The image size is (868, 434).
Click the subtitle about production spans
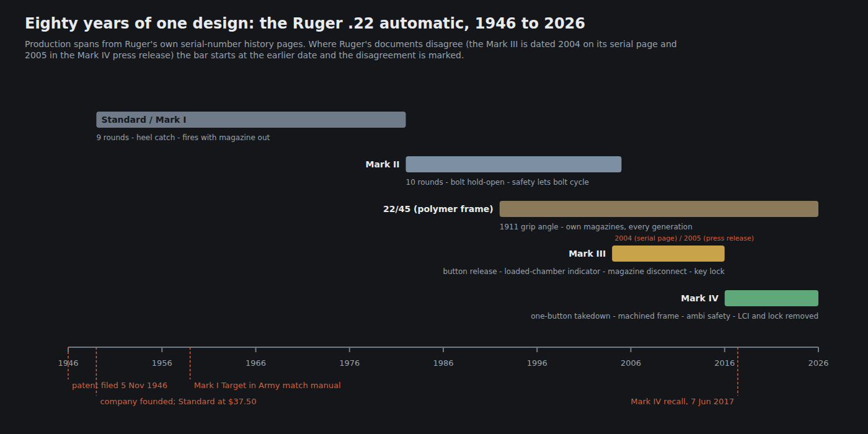(351, 50)
